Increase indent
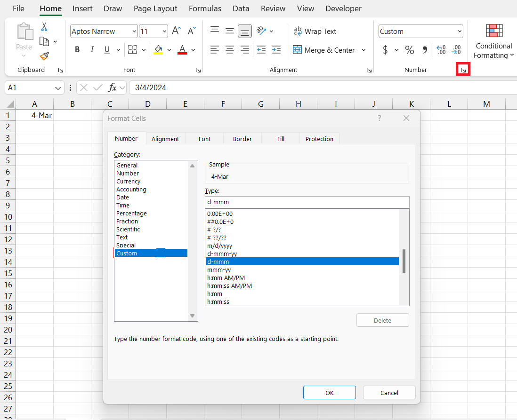The height and width of the screenshot is (420, 517). coord(276,50)
